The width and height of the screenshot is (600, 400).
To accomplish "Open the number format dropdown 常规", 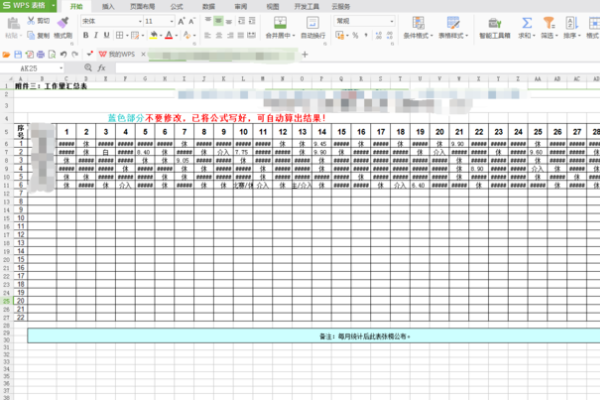I will [391, 21].
